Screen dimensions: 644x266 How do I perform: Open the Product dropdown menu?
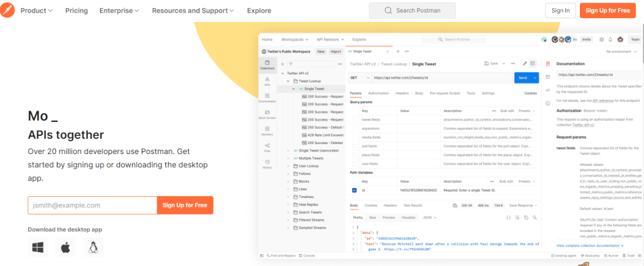pos(36,11)
